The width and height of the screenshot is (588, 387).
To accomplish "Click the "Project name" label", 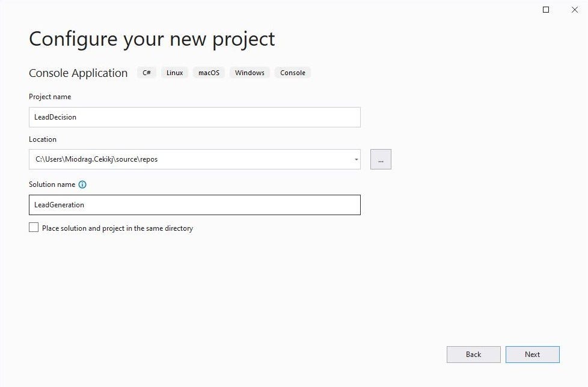I will pos(50,97).
